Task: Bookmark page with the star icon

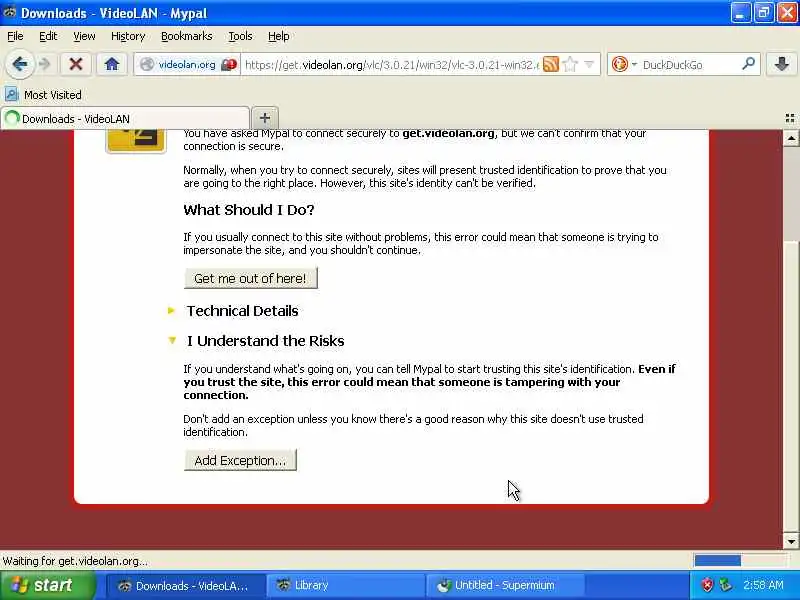Action: [x=570, y=64]
